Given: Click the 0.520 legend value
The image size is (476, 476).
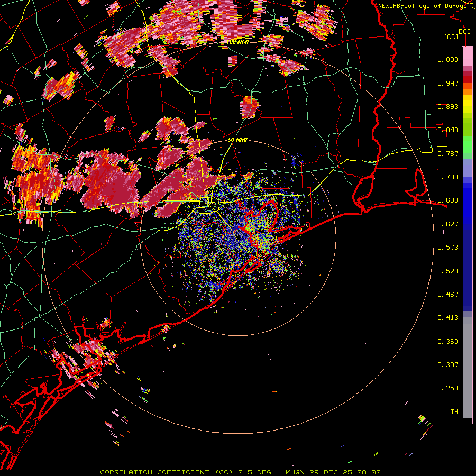Looking at the screenshot, I should pyautogui.click(x=448, y=271).
